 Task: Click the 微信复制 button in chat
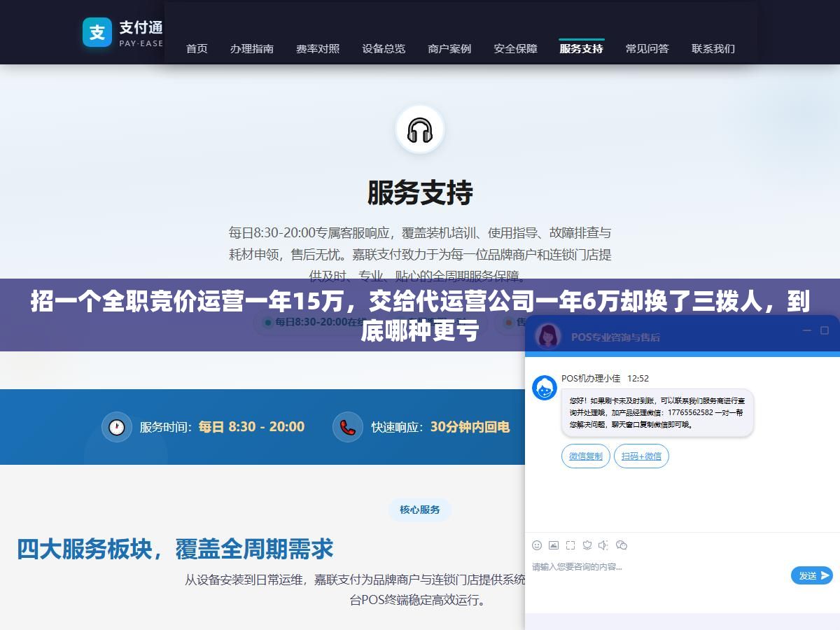click(586, 456)
